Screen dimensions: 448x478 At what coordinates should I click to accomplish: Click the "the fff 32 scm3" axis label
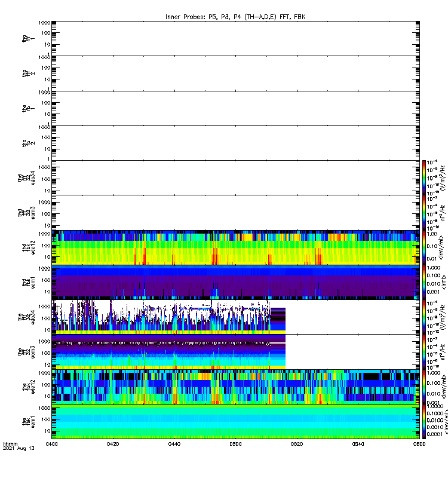point(26,352)
